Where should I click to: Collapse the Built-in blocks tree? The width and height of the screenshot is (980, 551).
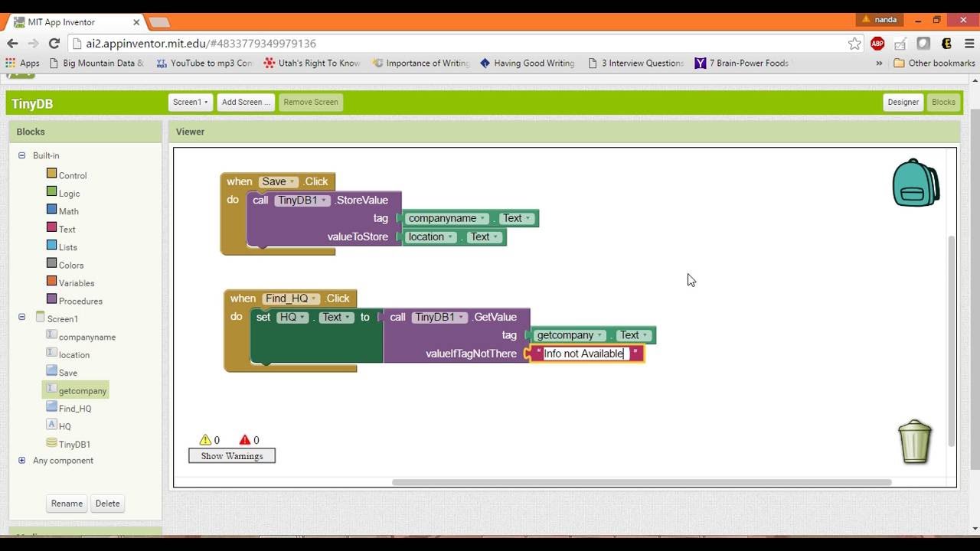click(21, 155)
